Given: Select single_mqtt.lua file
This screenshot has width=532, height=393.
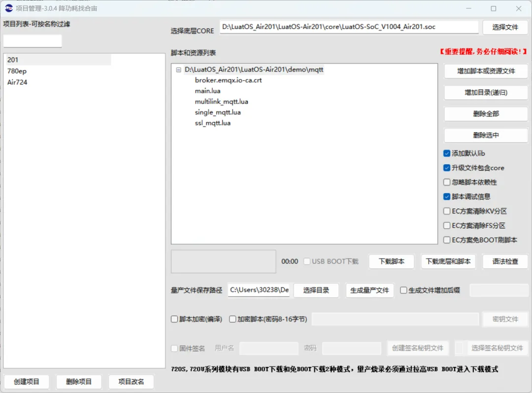Looking at the screenshot, I should [218, 112].
